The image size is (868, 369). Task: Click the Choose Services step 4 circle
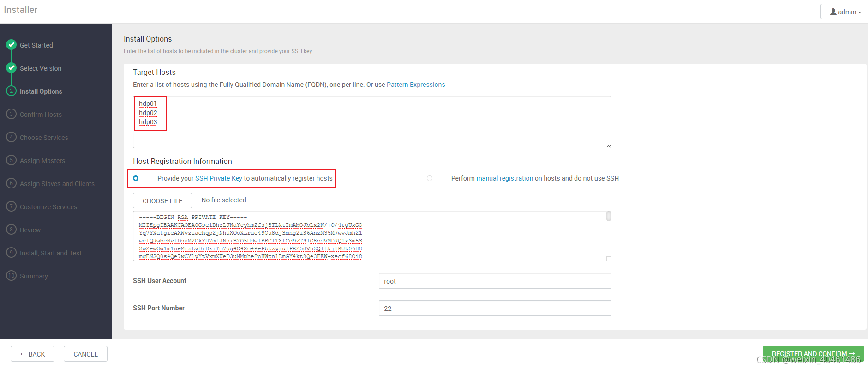tap(12, 137)
